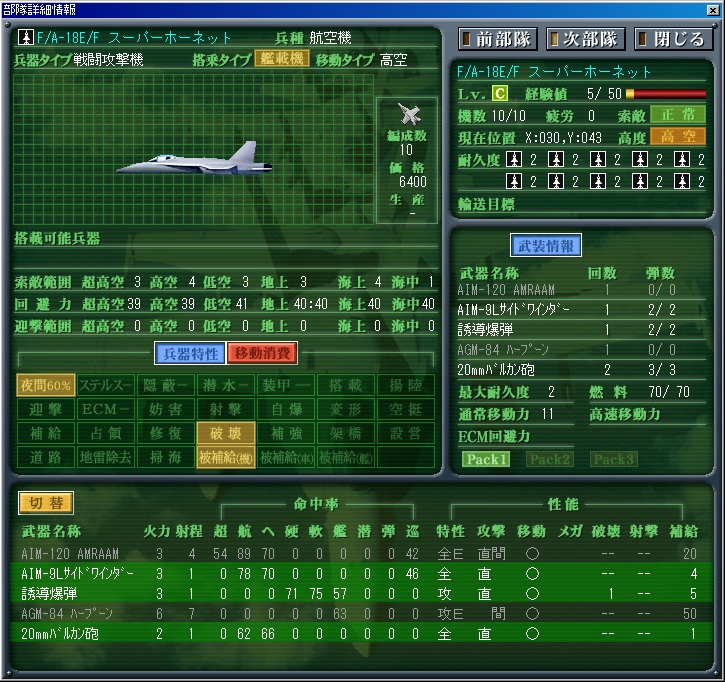Click the 搭載可能兵器 loadable weapons heading
Screen dimensions: 725x682
pyautogui.click(x=57, y=239)
